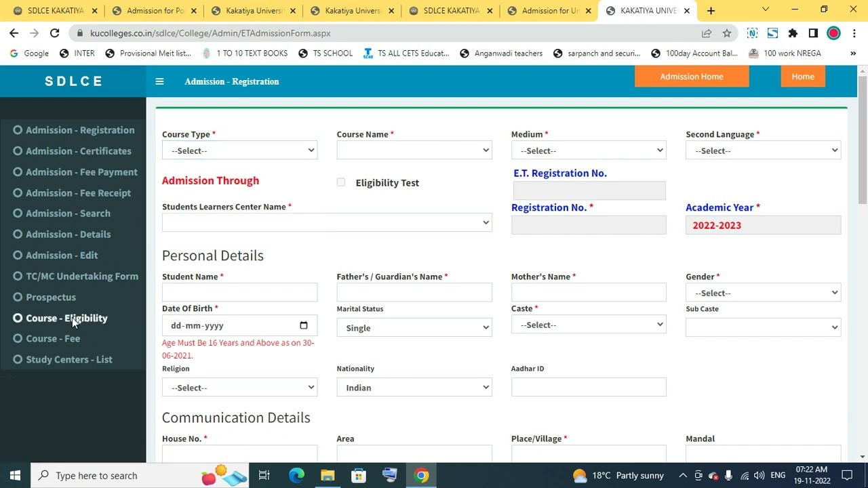
Task: Close the first SDLCE KAKATIYA tab
Action: (x=94, y=11)
